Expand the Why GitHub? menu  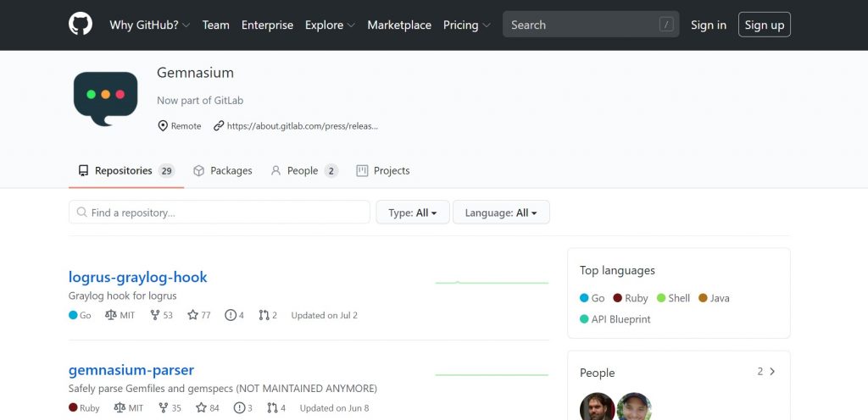tap(149, 25)
